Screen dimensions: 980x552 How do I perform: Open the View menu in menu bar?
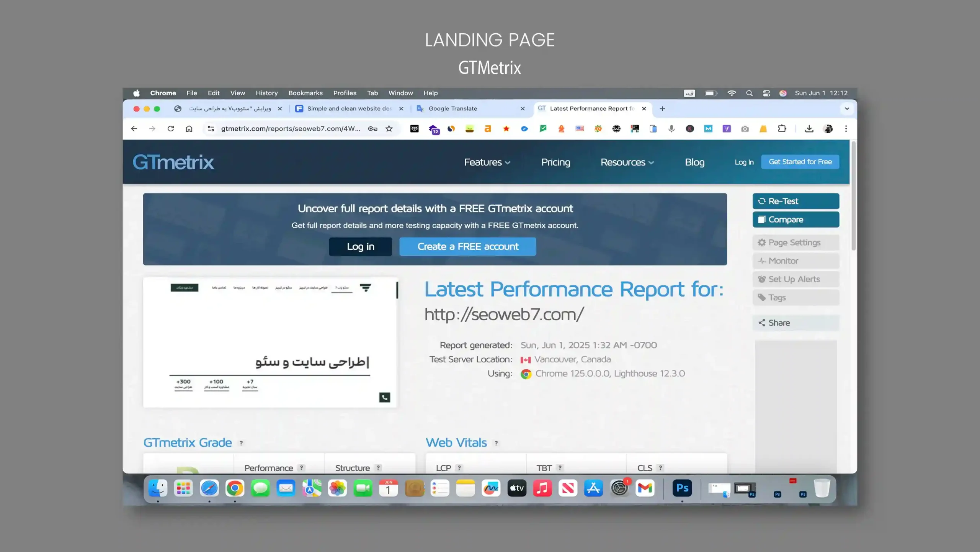237,93
